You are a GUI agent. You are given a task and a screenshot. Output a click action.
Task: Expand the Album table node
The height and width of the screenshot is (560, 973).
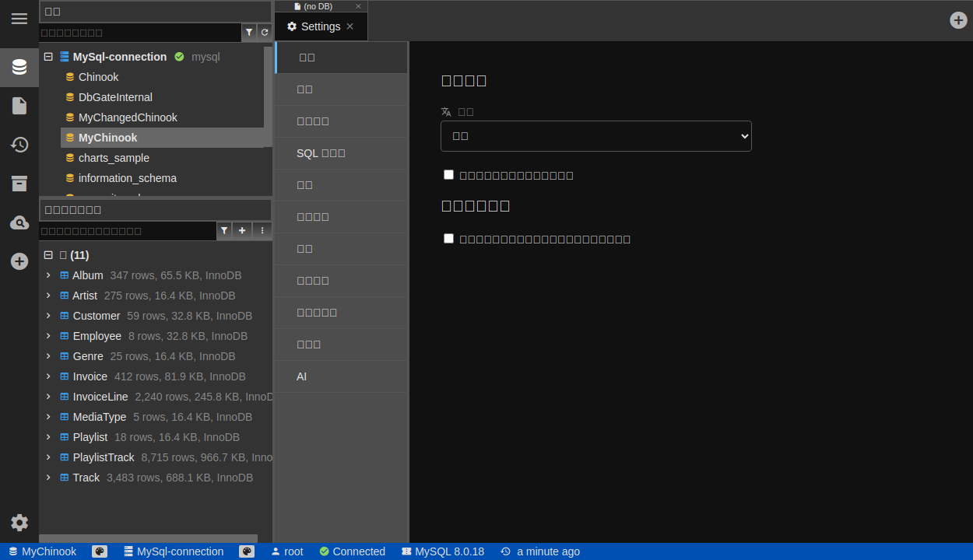tap(48, 275)
